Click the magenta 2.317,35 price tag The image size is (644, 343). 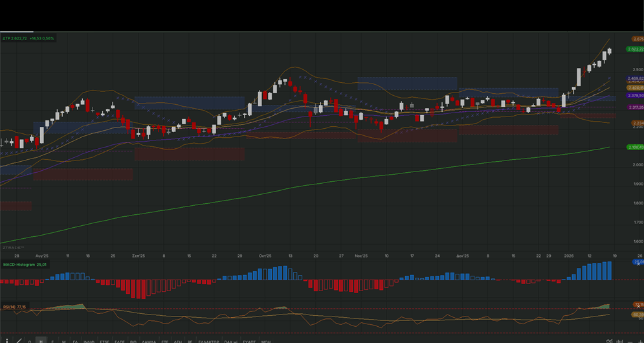click(636, 107)
